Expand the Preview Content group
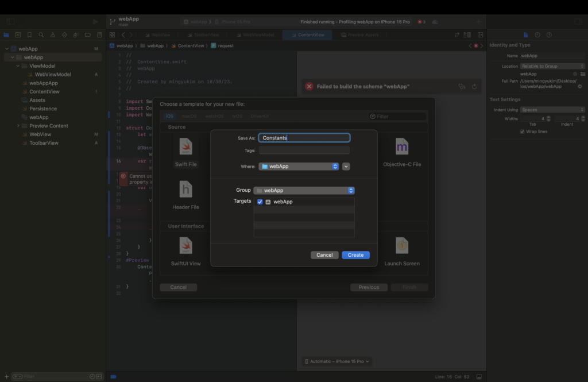This screenshot has width=588, height=382. click(18, 126)
